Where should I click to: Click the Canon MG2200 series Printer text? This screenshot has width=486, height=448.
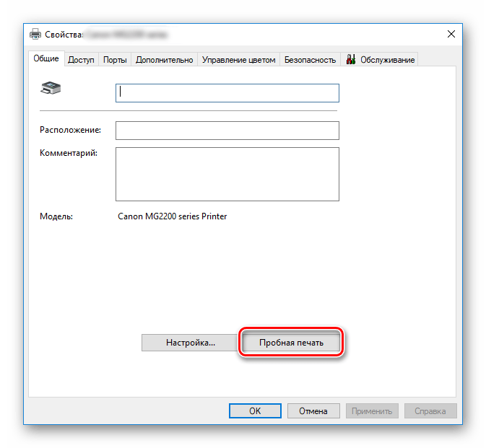click(x=173, y=216)
